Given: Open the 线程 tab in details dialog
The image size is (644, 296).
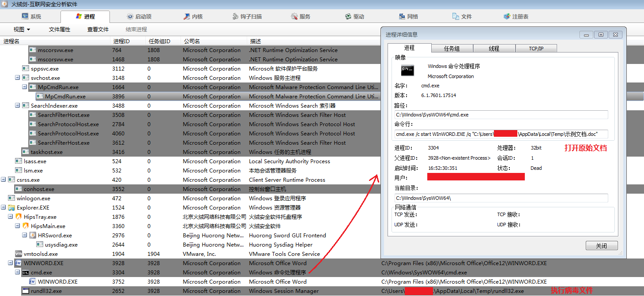Looking at the screenshot, I should pyautogui.click(x=494, y=49).
